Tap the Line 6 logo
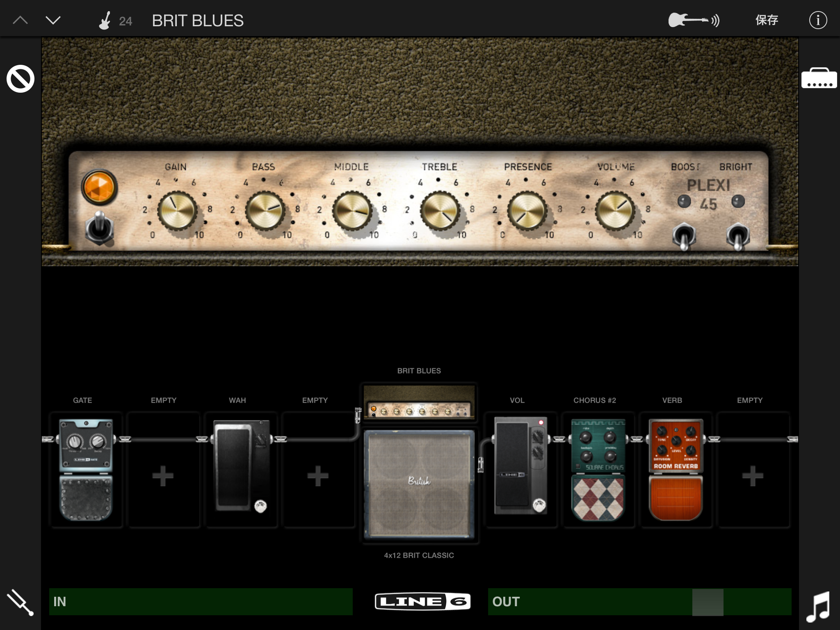Viewport: 840px width, 630px height. 422,602
